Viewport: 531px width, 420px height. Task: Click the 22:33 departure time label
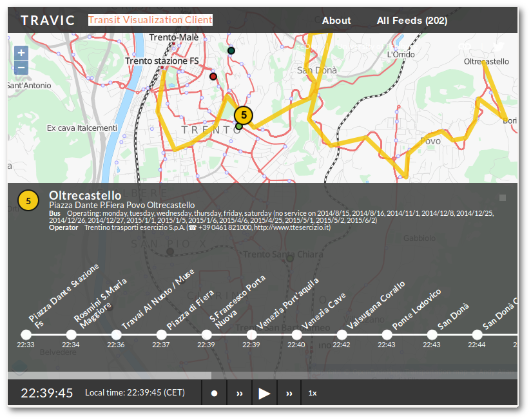(26, 345)
